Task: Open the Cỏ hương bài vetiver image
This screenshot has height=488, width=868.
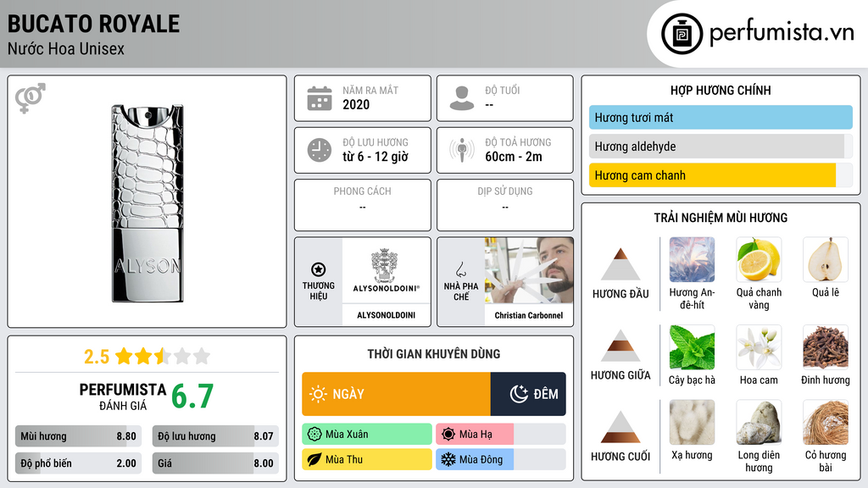Action: 826,423
